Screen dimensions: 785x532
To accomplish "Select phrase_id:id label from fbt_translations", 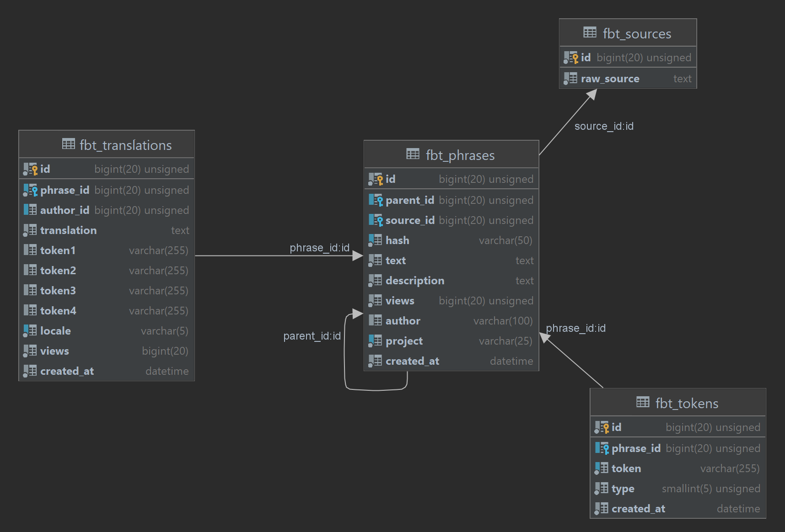I will (319, 248).
